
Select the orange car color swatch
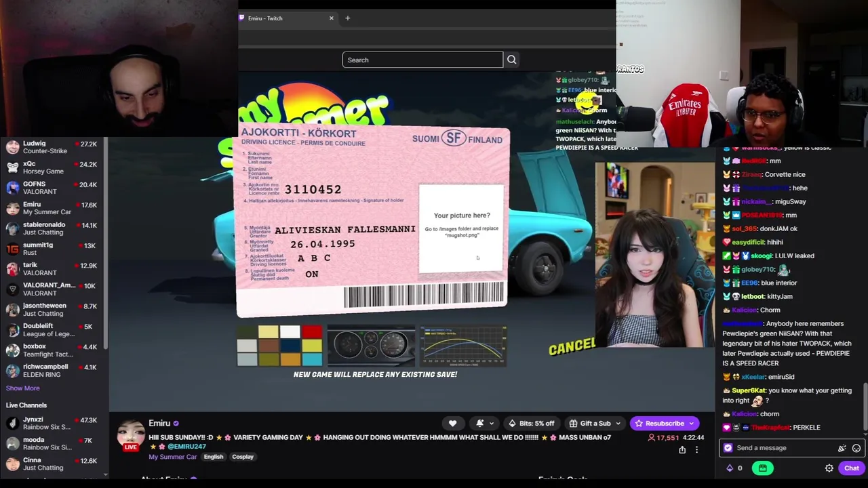(x=290, y=359)
